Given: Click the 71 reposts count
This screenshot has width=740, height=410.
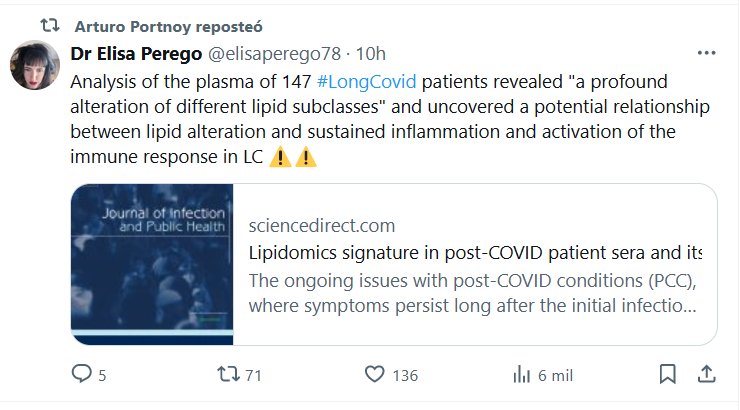Looking at the screenshot, I should [253, 375].
